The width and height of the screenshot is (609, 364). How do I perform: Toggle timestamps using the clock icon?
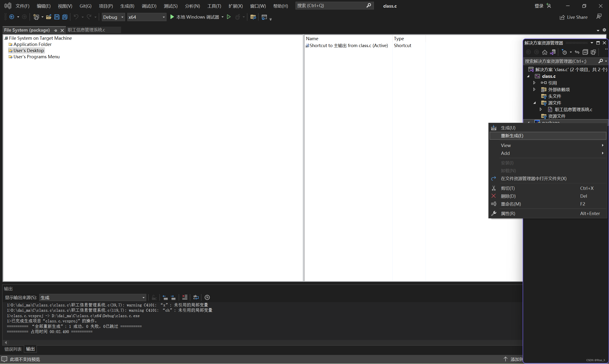click(207, 297)
